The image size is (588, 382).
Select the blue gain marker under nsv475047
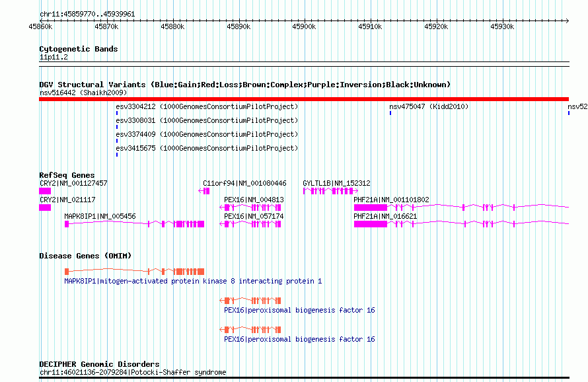click(390, 113)
